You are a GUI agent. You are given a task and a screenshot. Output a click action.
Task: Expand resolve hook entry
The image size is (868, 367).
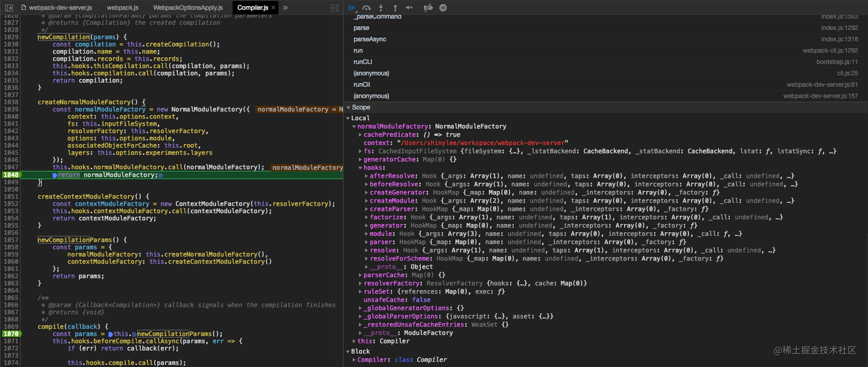[366, 250]
